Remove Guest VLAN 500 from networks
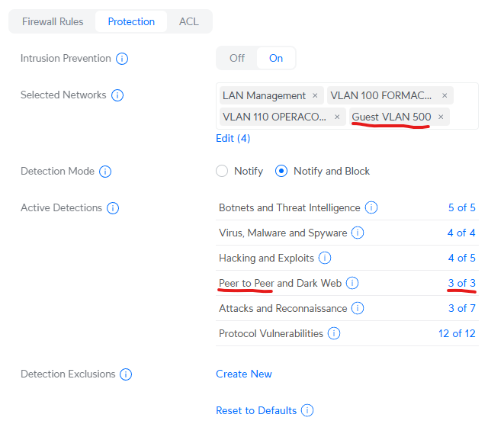The image size is (504, 424). pyautogui.click(x=441, y=117)
